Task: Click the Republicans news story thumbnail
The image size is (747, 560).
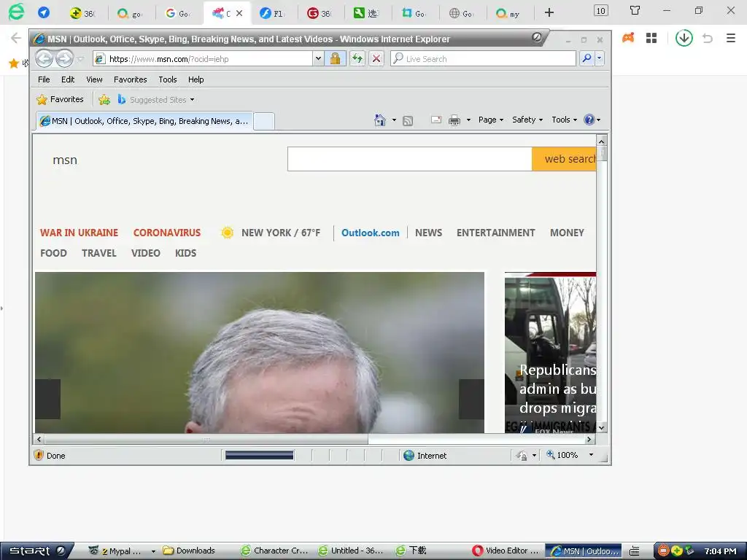Action: tap(550, 353)
